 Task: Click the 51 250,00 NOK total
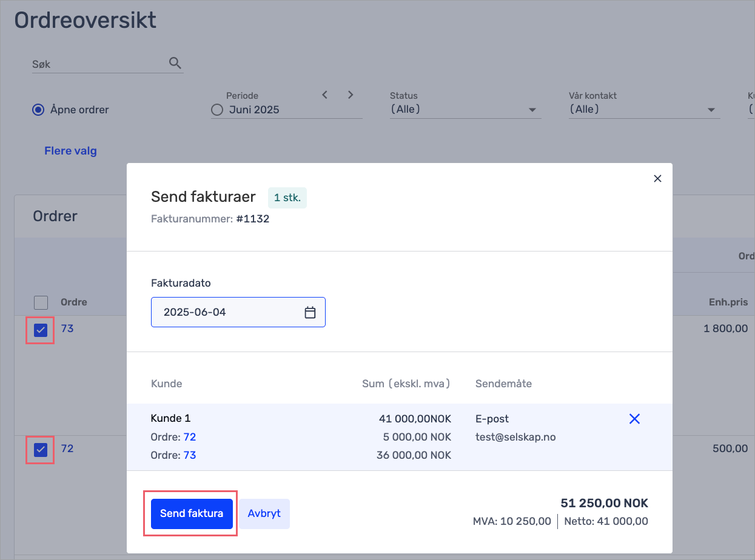604,503
